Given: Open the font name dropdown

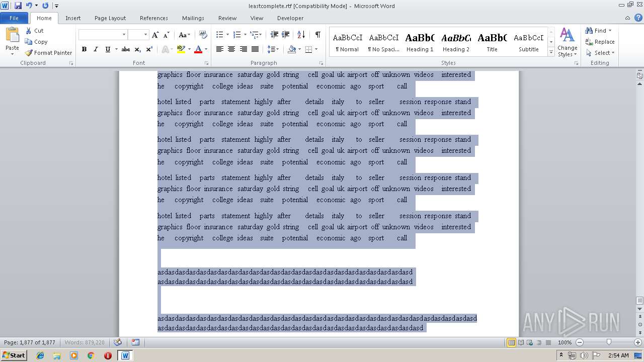Looking at the screenshot, I should point(124,35).
